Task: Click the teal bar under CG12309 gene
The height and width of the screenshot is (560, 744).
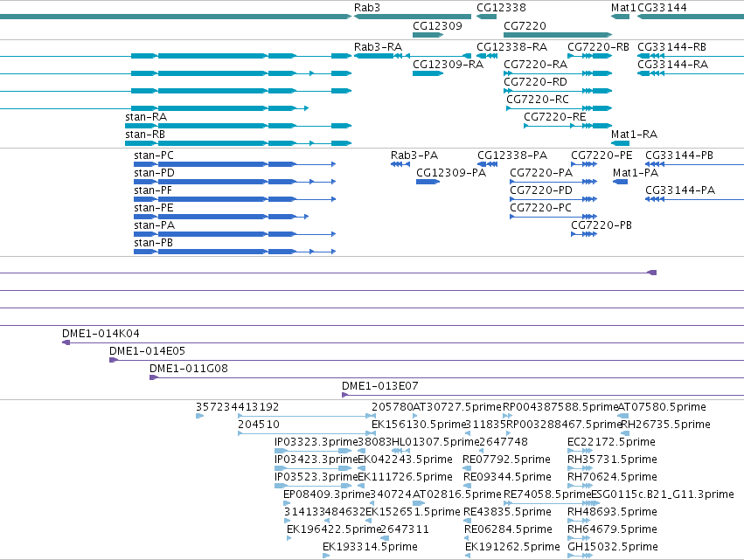Action: tap(428, 35)
